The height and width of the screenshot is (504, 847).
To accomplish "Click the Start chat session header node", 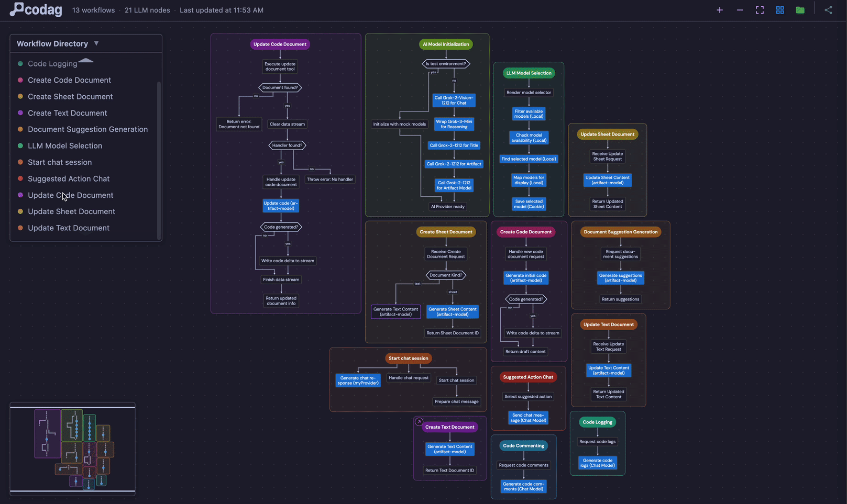I will coord(409,359).
